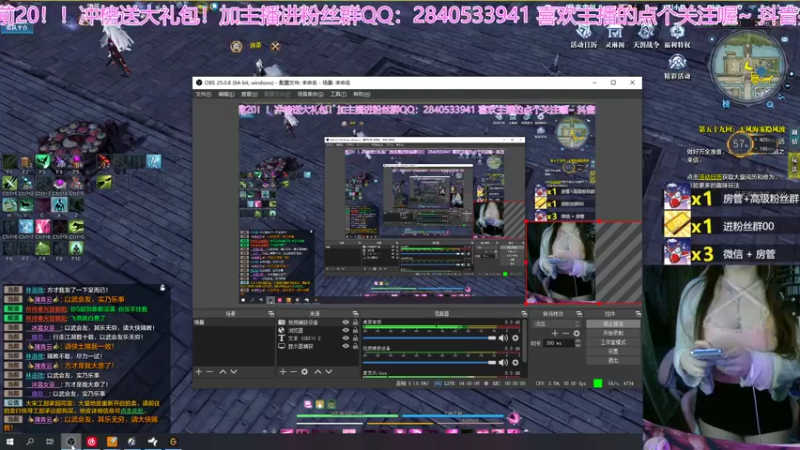Image resolution: width=800 pixels, height=450 pixels.
Task: Pop out the Audio Mixer dock panel
Action: [x=524, y=314]
